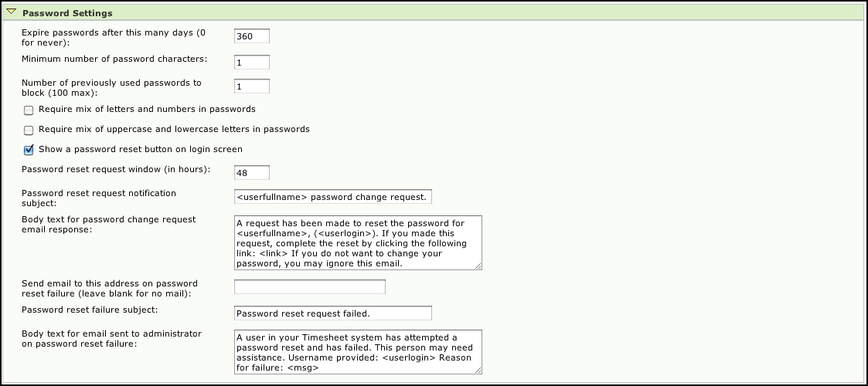Click the reset failure email address field
The height and width of the screenshot is (386, 868).
tap(309, 287)
